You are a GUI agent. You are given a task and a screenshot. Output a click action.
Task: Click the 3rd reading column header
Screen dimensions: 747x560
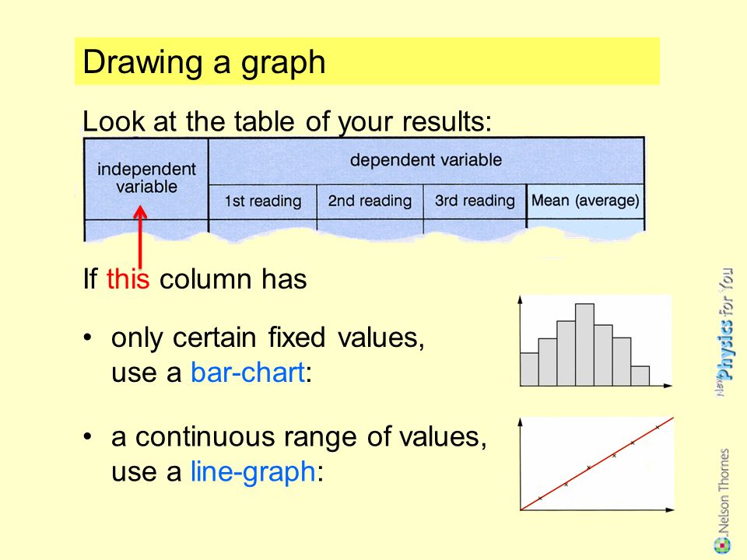pos(475,201)
